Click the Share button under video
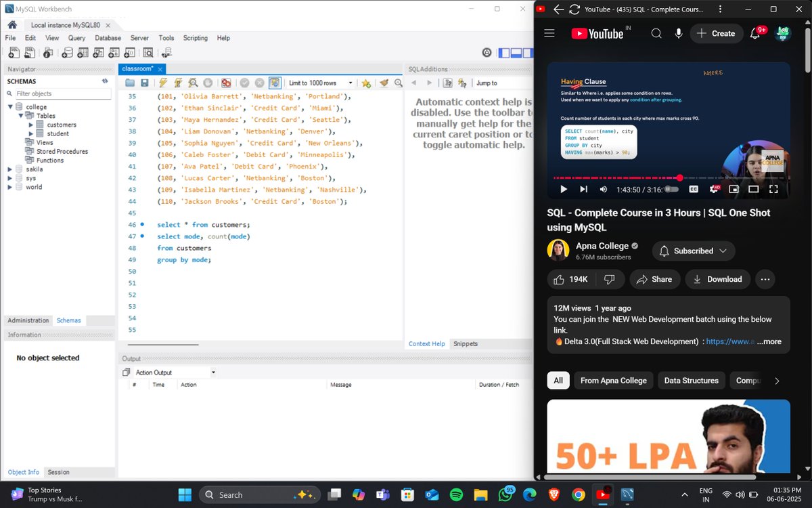This screenshot has height=508, width=812. pos(654,279)
